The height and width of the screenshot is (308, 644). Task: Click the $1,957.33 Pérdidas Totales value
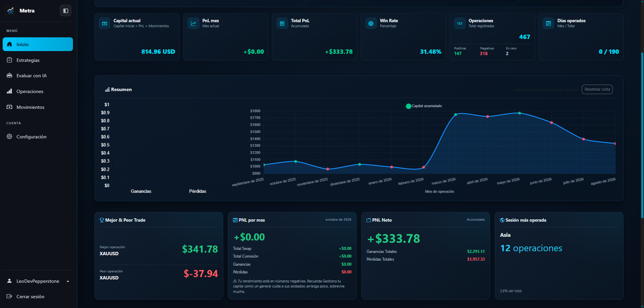point(476,259)
